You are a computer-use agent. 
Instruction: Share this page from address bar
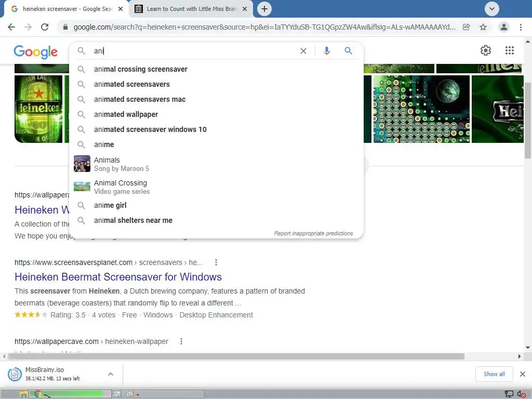coord(467,27)
